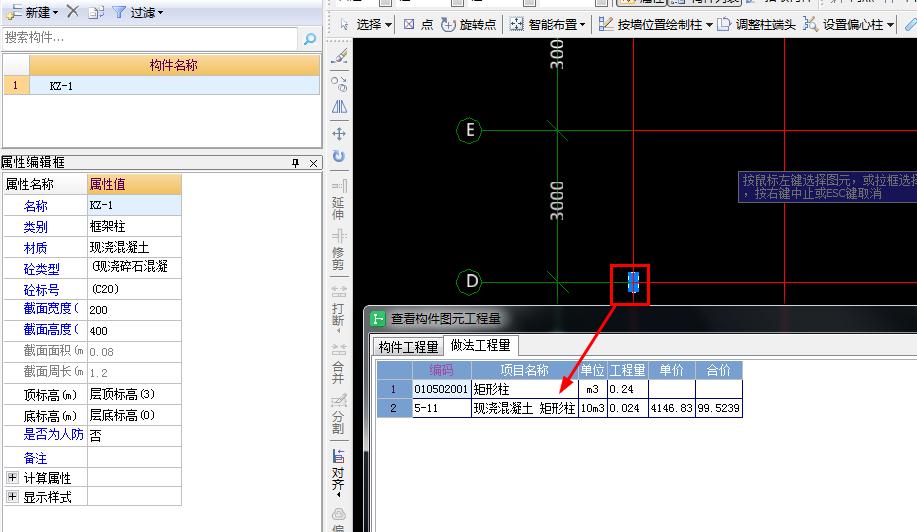Viewport: 917px width, 532px height.
Task: Click 设置偏心柱 tool
Action: pos(843,25)
